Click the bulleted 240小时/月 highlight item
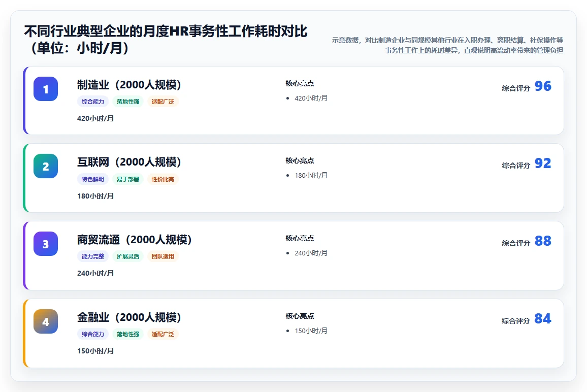587x392 pixels. pyautogui.click(x=311, y=253)
